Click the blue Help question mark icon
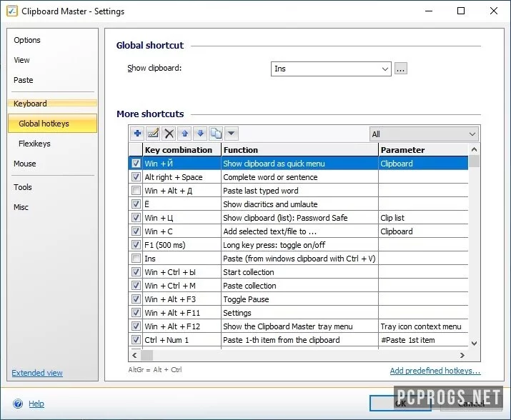 point(18,404)
